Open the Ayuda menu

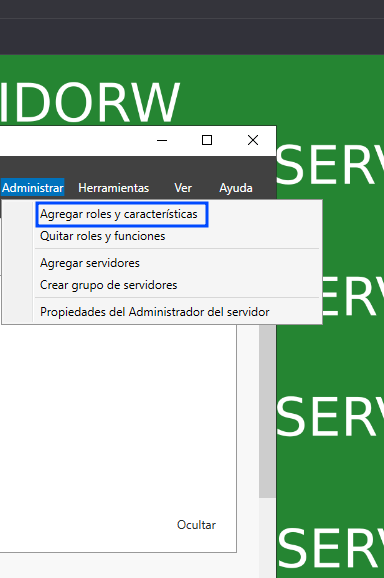tap(236, 188)
